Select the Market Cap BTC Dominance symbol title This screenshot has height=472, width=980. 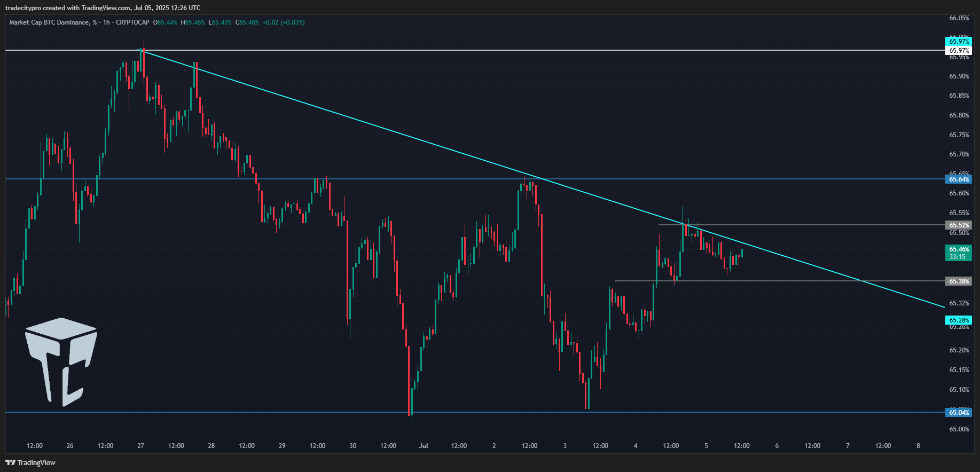click(x=53, y=22)
